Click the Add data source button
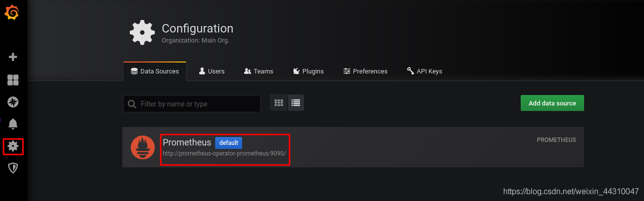Screen dimensions: 644x201 click(552, 103)
